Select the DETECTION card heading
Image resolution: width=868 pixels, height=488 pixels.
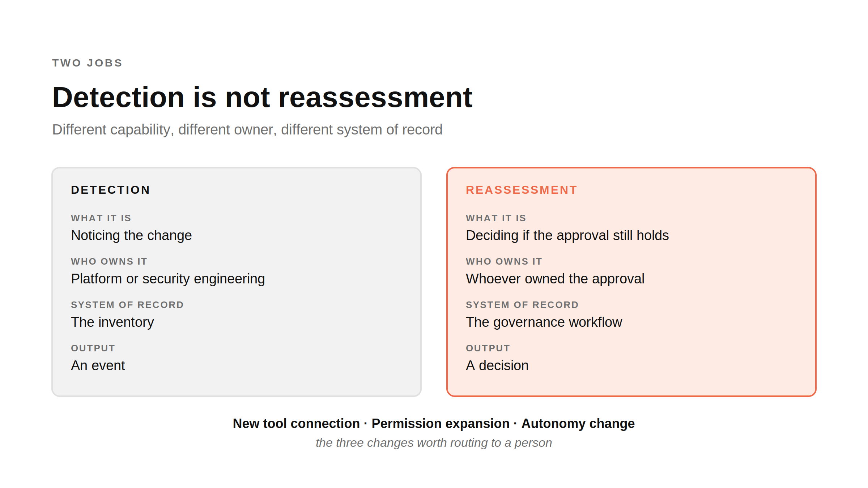point(110,190)
